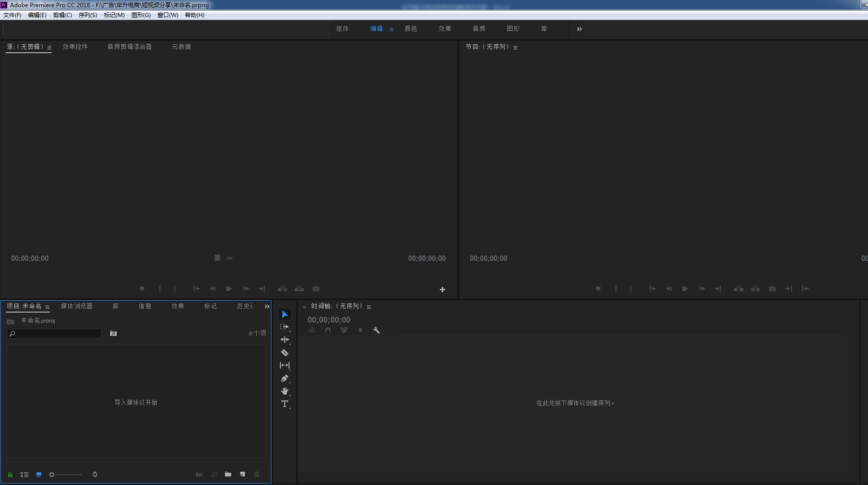Open the Program monitor panel menu

coord(515,48)
